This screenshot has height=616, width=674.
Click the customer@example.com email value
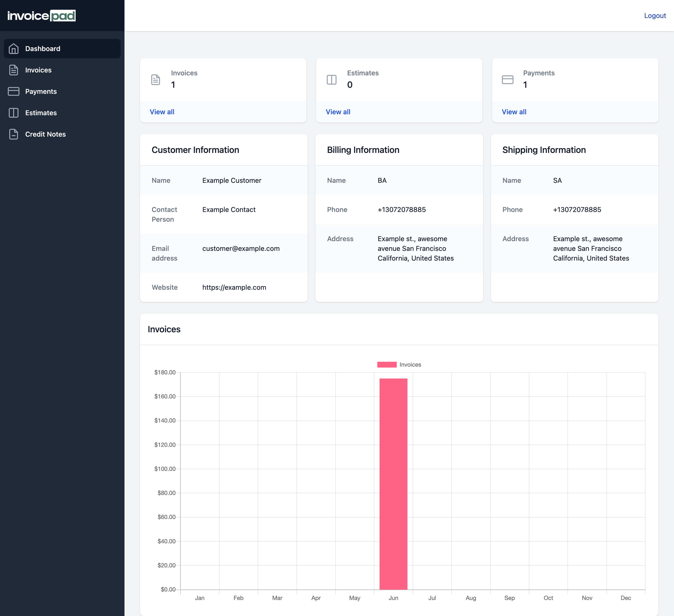point(241,248)
